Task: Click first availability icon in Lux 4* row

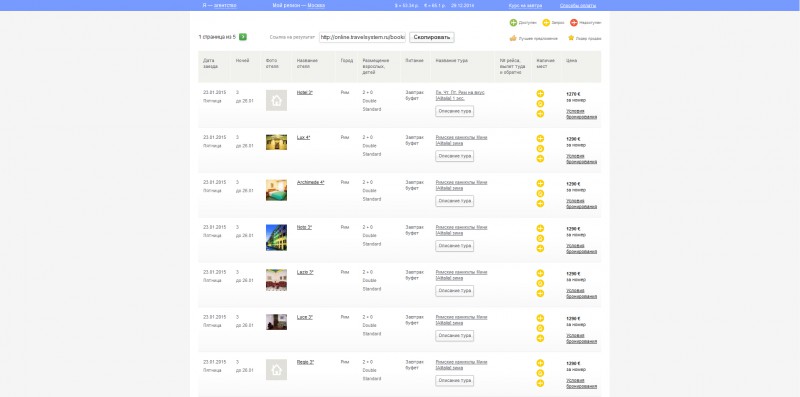Action: coord(540,138)
